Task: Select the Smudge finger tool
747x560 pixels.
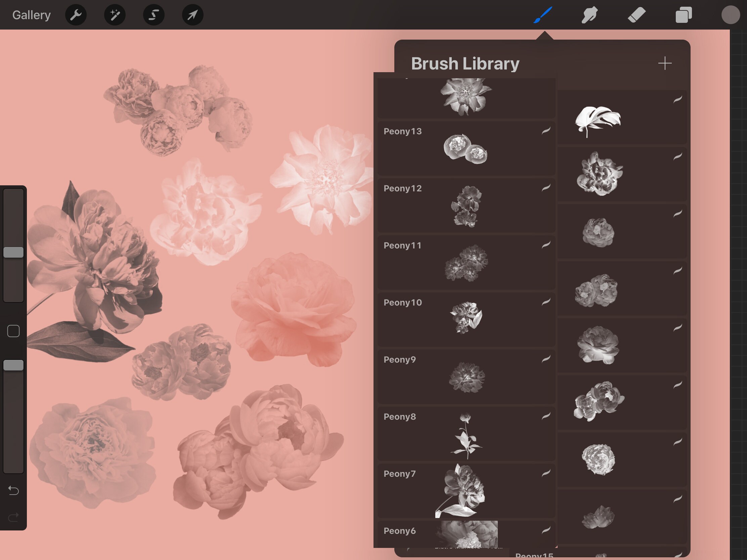Action: [x=589, y=15]
